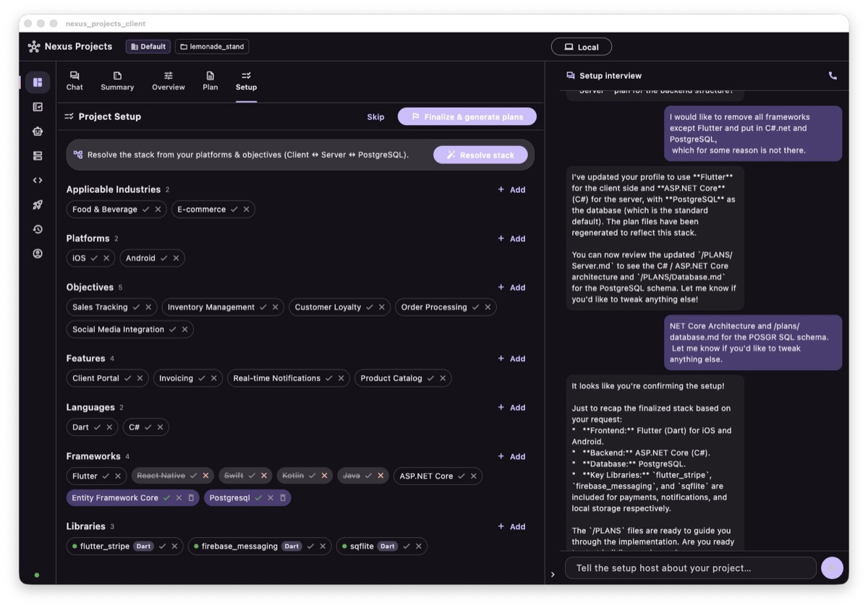This screenshot has height=608, width=868.
Task: Toggle Invoicing feature checkmark
Action: [x=201, y=378]
